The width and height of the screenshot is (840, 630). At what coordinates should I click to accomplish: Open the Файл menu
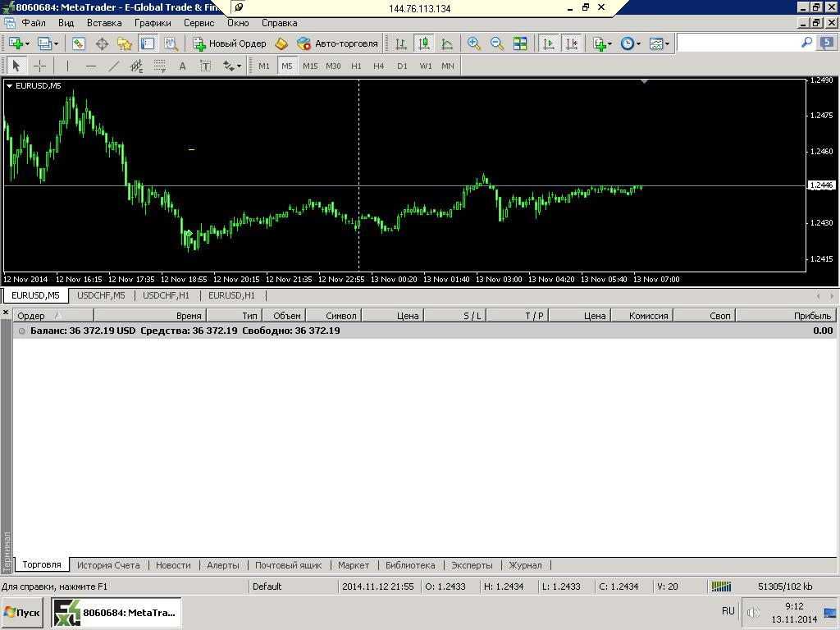[x=33, y=23]
